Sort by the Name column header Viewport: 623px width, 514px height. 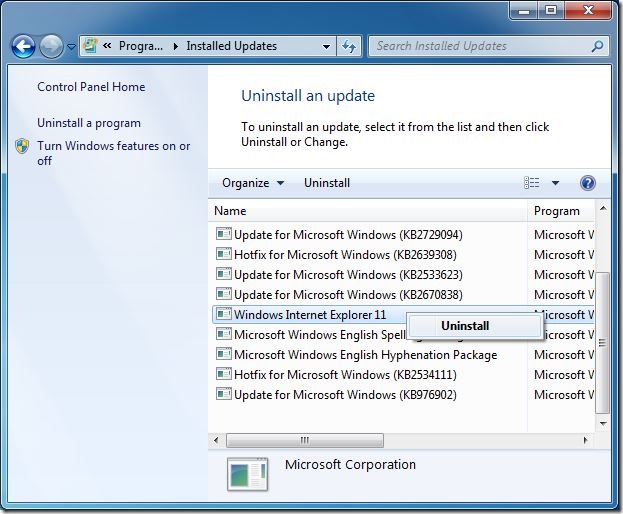368,211
